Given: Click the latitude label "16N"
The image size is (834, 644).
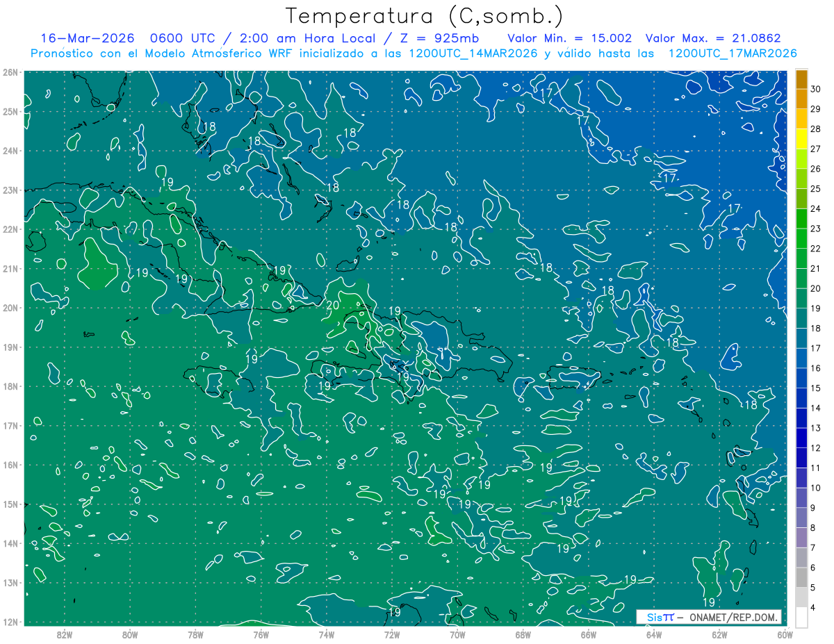Looking at the screenshot, I should (10, 465).
